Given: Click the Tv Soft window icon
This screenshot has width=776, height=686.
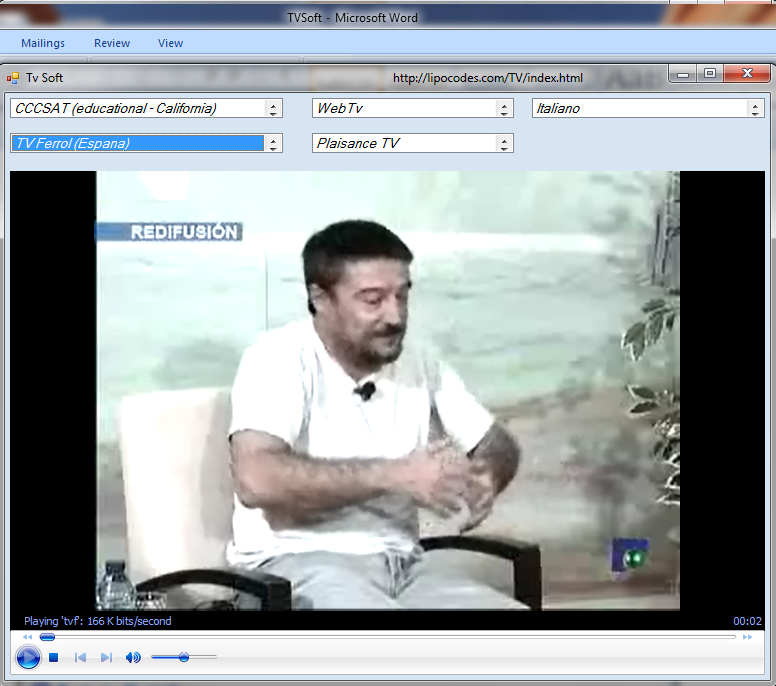Looking at the screenshot, I should 13,78.
